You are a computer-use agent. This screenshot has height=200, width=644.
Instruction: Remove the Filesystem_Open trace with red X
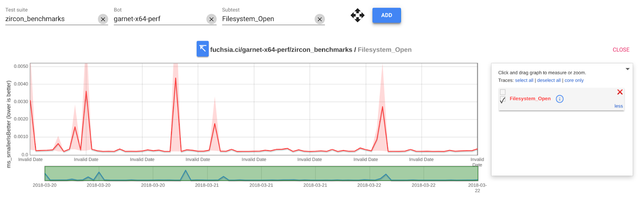620,92
